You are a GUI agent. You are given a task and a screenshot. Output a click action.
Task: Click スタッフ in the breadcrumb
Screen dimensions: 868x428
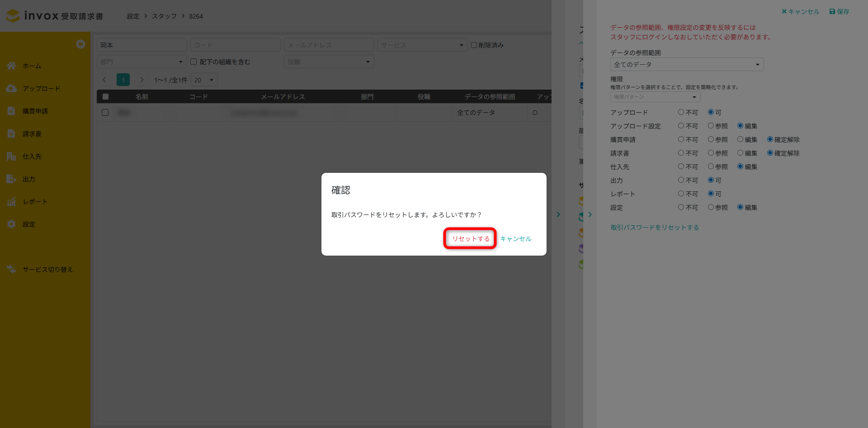(164, 16)
